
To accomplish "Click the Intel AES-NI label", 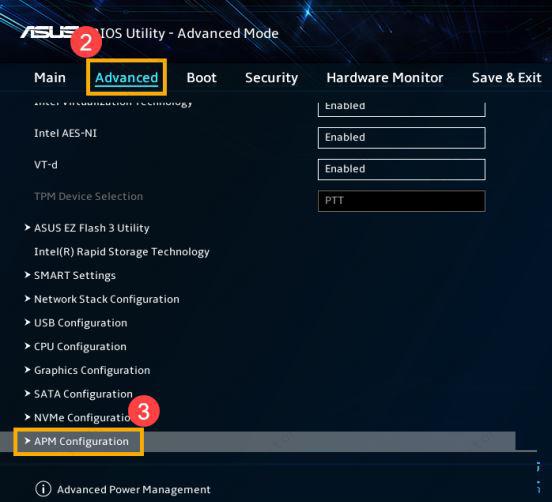I will (x=65, y=133).
